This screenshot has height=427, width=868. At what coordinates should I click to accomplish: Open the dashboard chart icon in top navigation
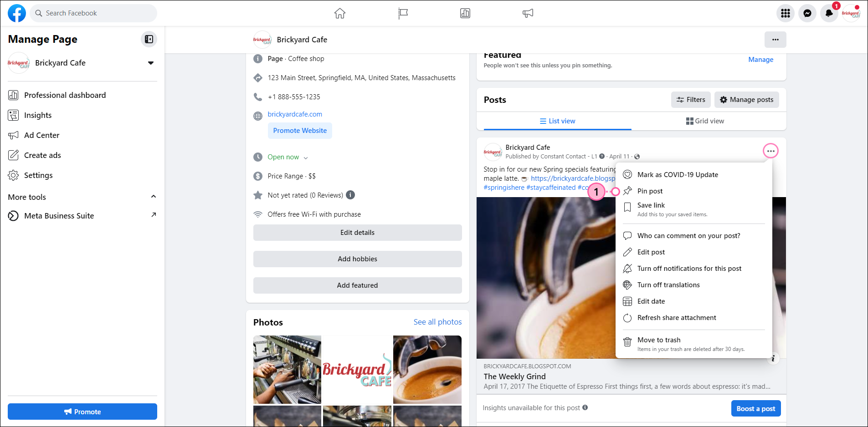coord(465,13)
